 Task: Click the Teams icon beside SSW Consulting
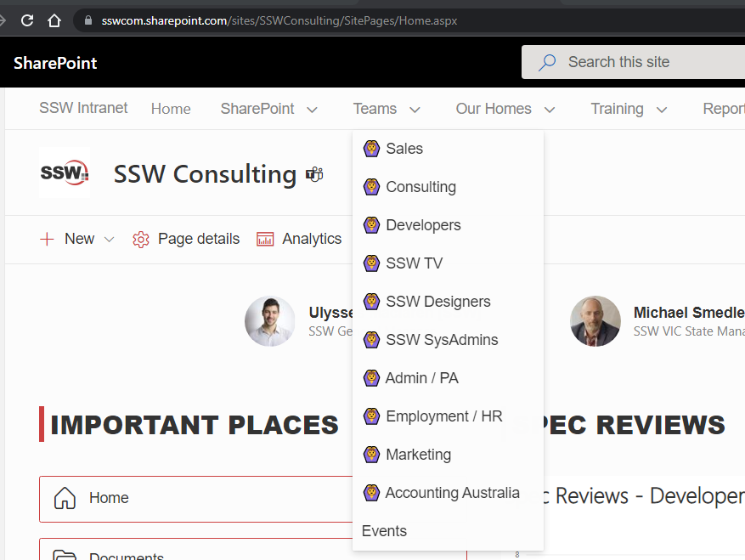point(314,174)
